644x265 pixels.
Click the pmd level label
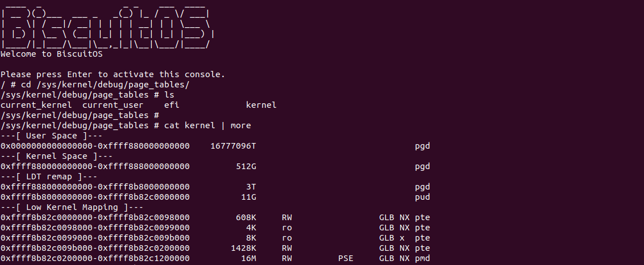(422, 258)
